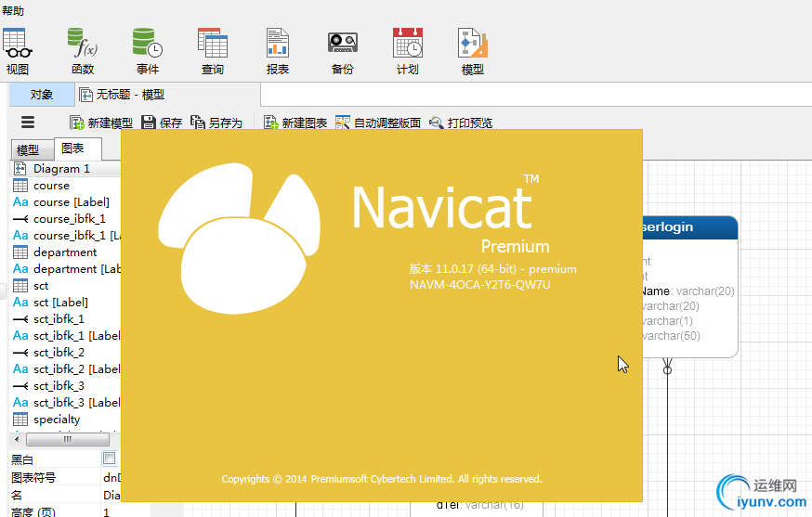Click 新建模型 button
812x517 pixels.
[x=101, y=123]
